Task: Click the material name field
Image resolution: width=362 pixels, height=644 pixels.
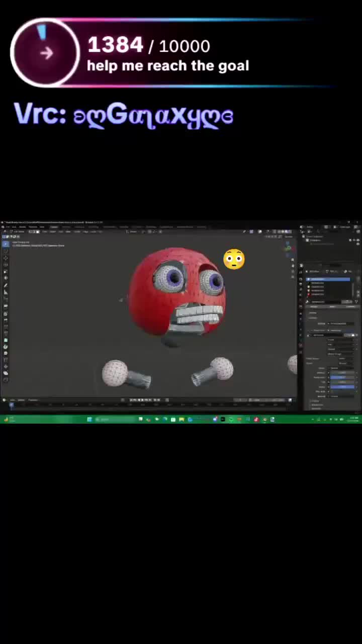Action: (x=326, y=302)
